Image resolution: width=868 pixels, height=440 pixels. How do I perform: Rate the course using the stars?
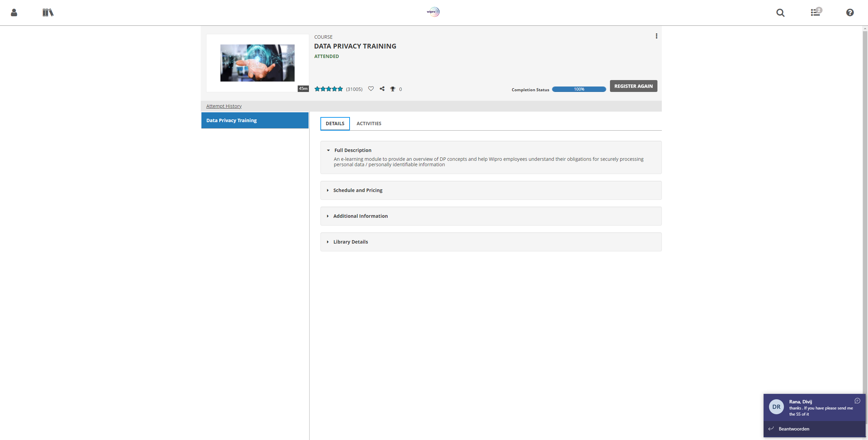tap(329, 89)
